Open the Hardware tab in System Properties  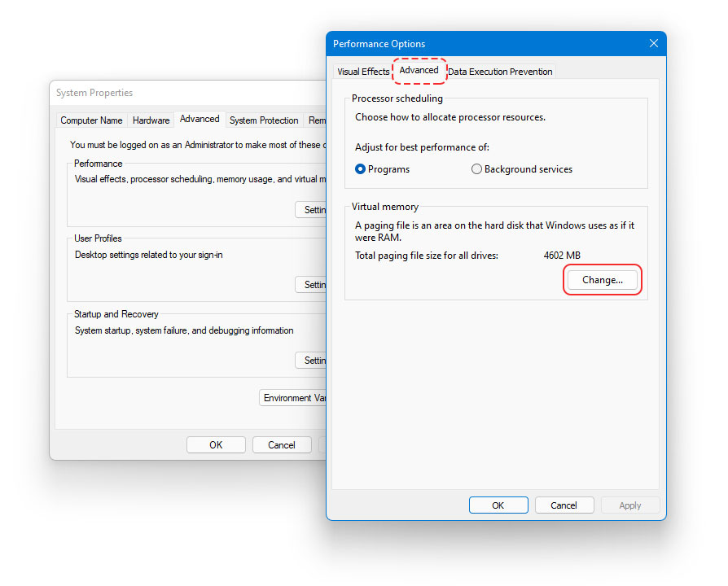click(151, 120)
